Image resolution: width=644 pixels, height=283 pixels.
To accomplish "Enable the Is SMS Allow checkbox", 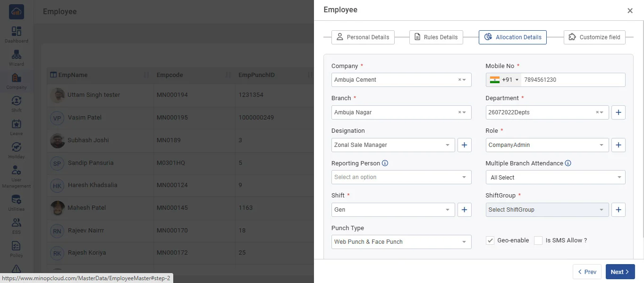I will point(538,240).
